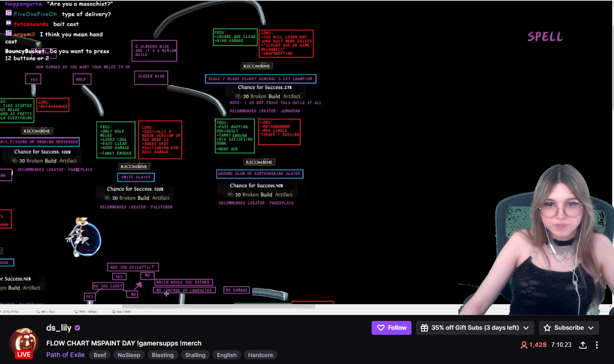This screenshot has height=364, width=614.
Task: Click the Paint horizontal scrollbar in the stream
Action: [218, 306]
